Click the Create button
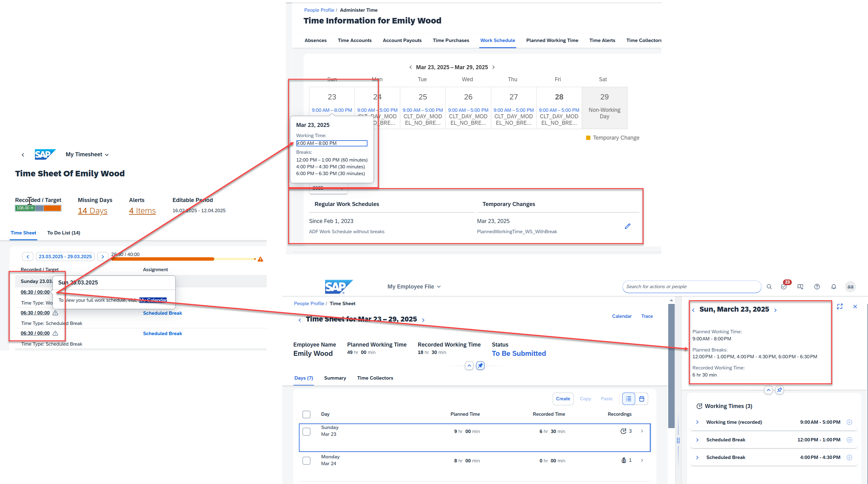Image resolution: width=868 pixels, height=484 pixels. pos(563,399)
